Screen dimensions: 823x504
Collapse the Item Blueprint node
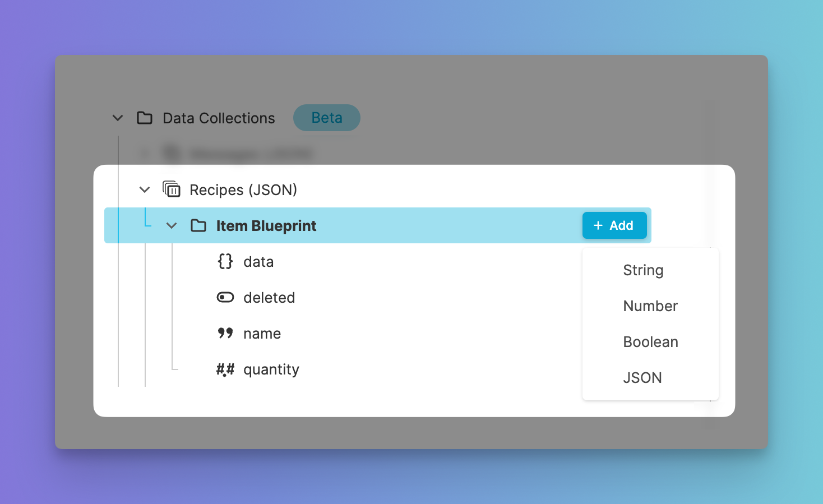[172, 225]
